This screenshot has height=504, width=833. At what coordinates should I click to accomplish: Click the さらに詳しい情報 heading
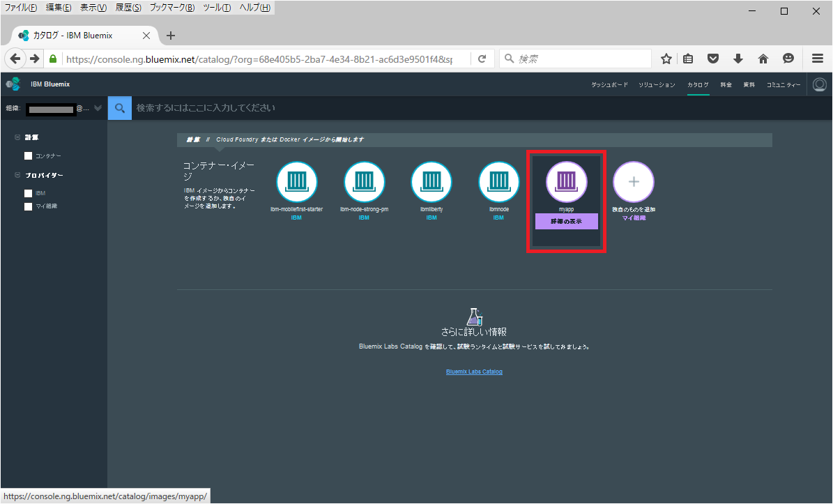tap(474, 332)
